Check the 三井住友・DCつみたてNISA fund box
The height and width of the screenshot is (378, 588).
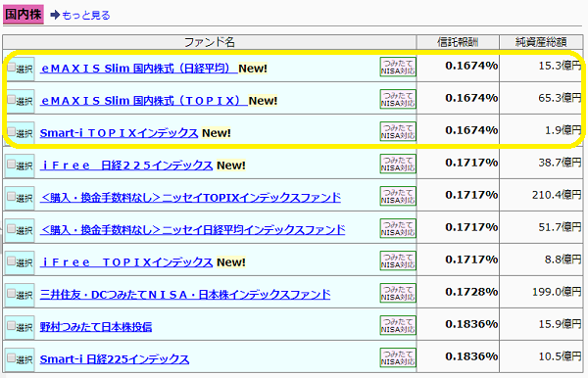coord(11,293)
